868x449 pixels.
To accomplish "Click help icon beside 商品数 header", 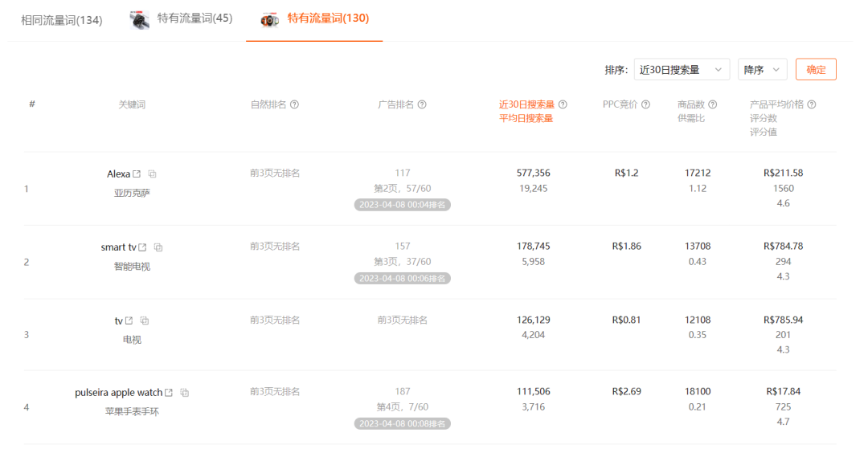I will click(x=712, y=104).
